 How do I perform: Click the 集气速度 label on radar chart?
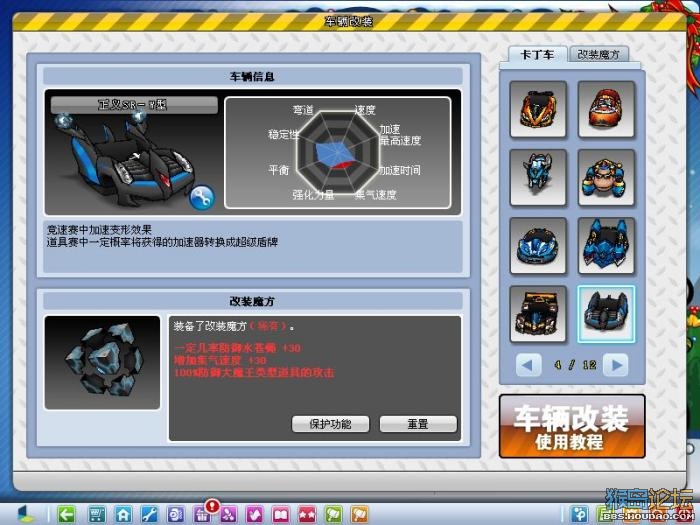point(375,195)
